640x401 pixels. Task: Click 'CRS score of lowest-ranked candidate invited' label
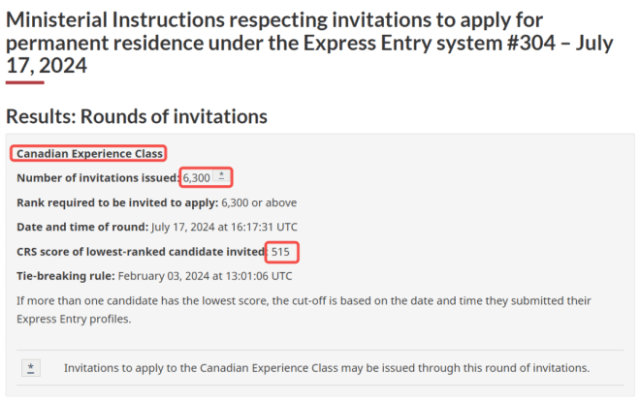[x=141, y=252]
